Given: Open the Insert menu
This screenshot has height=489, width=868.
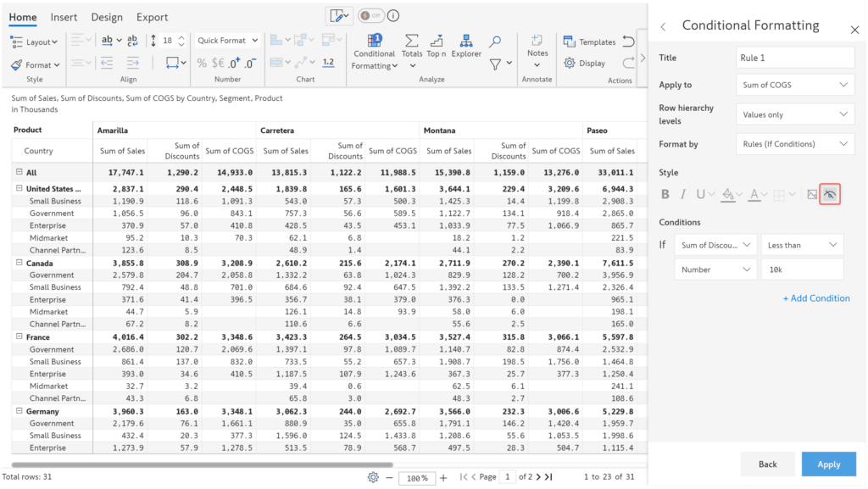Looking at the screenshot, I should pos(64,16).
